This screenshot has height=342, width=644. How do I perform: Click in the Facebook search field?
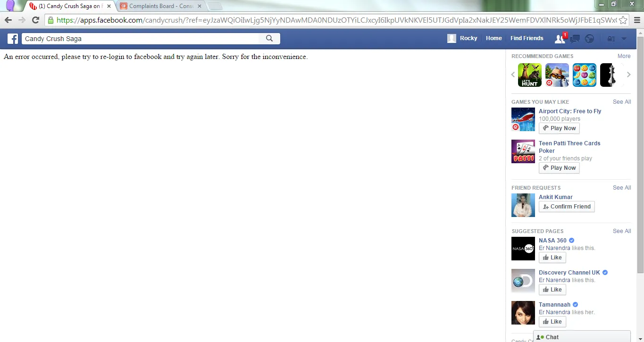pyautogui.click(x=142, y=39)
